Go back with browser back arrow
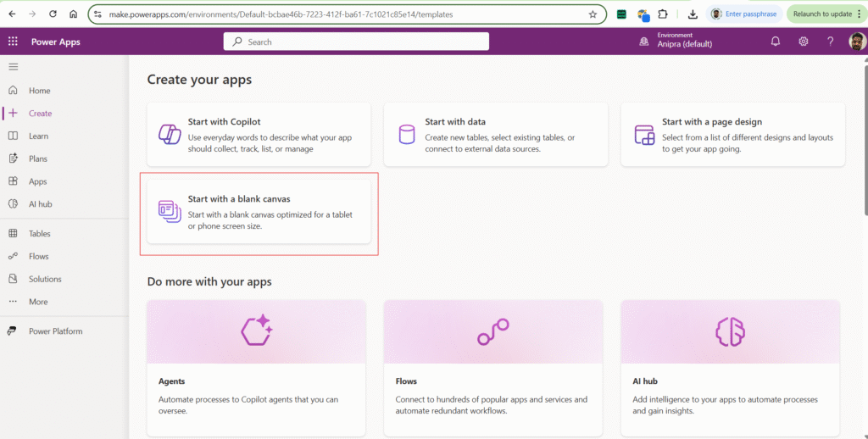 click(12, 14)
